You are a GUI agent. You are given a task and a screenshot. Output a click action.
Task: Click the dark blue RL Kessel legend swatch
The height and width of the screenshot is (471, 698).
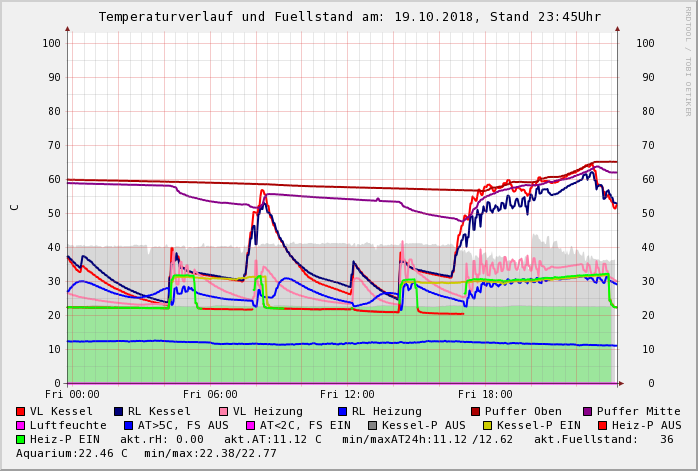point(119,411)
